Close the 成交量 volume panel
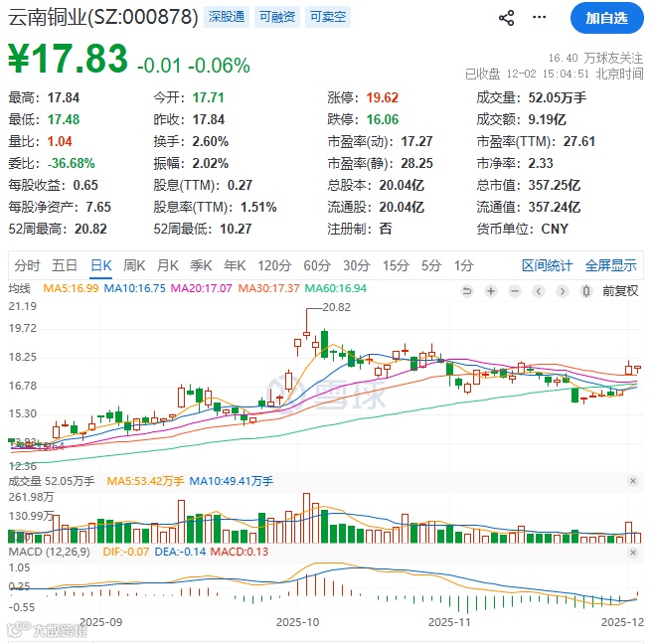 point(633,481)
